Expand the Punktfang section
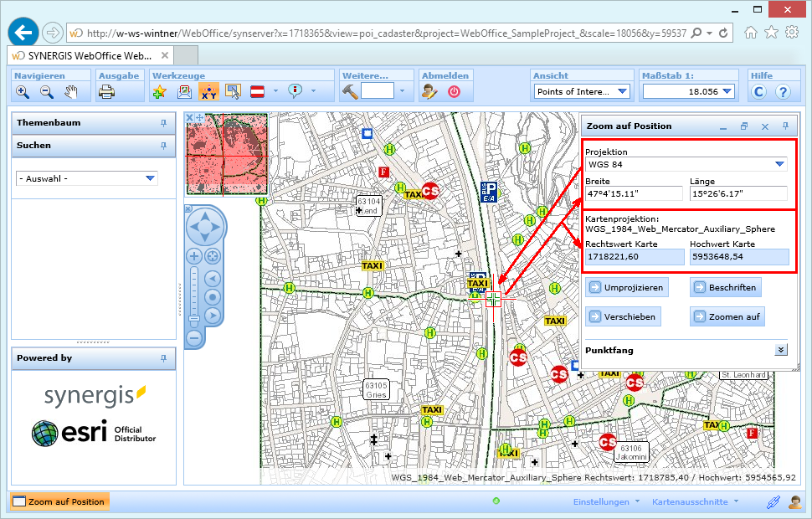812x519 pixels. (x=780, y=351)
